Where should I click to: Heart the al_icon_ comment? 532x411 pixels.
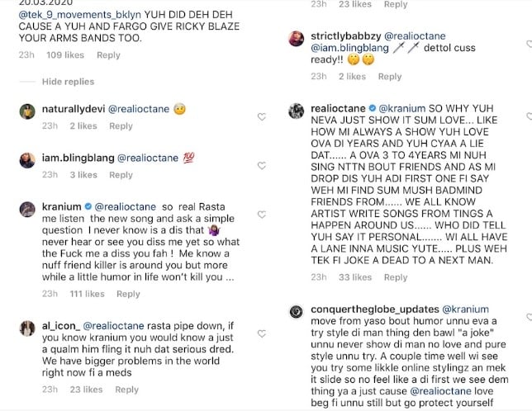click(x=262, y=331)
